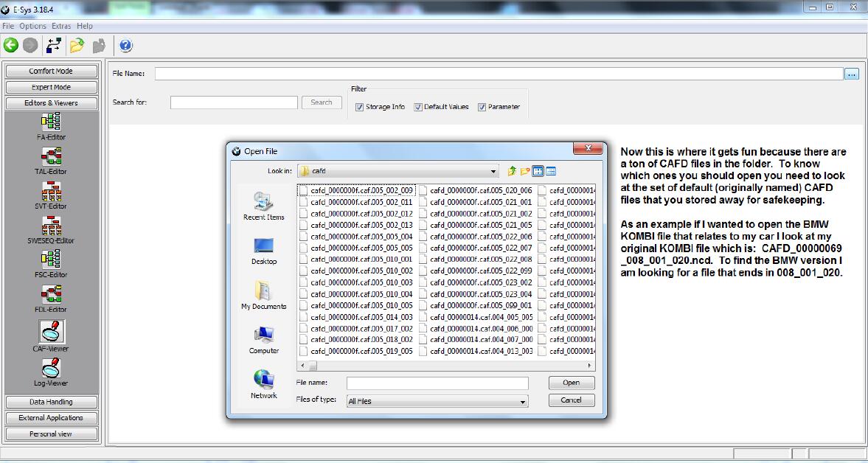Screen dimensions: 868x463
Task: Open the Options menu
Action: coord(32,26)
